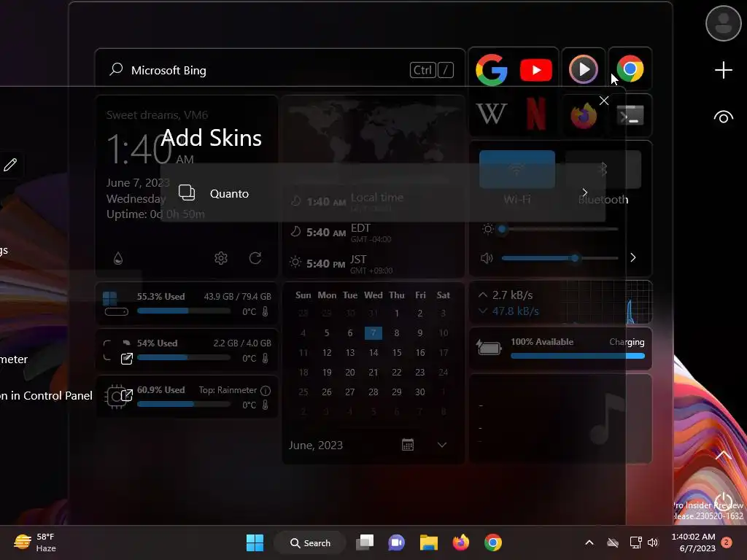Click the refresh icon in clock widget
The width and height of the screenshot is (747, 560).
tap(255, 258)
